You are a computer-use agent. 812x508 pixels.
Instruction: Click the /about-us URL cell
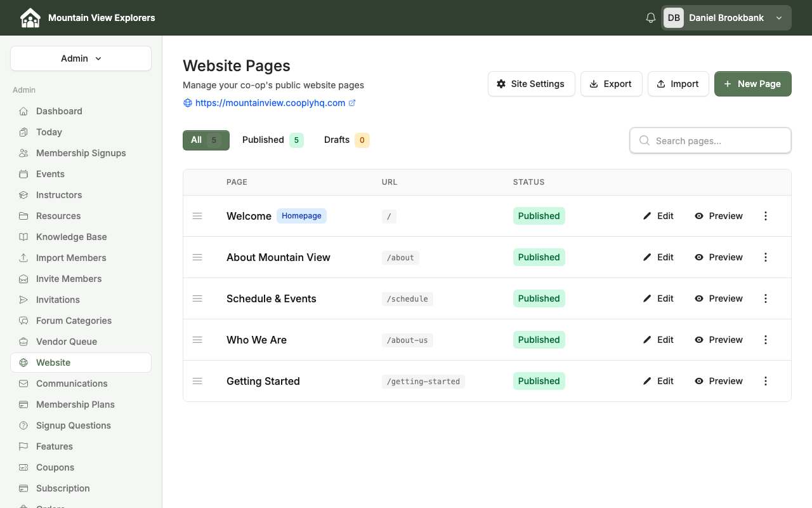point(407,340)
